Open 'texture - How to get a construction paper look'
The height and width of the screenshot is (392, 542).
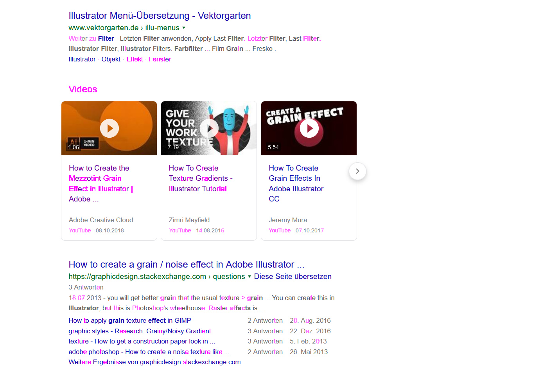(142, 341)
